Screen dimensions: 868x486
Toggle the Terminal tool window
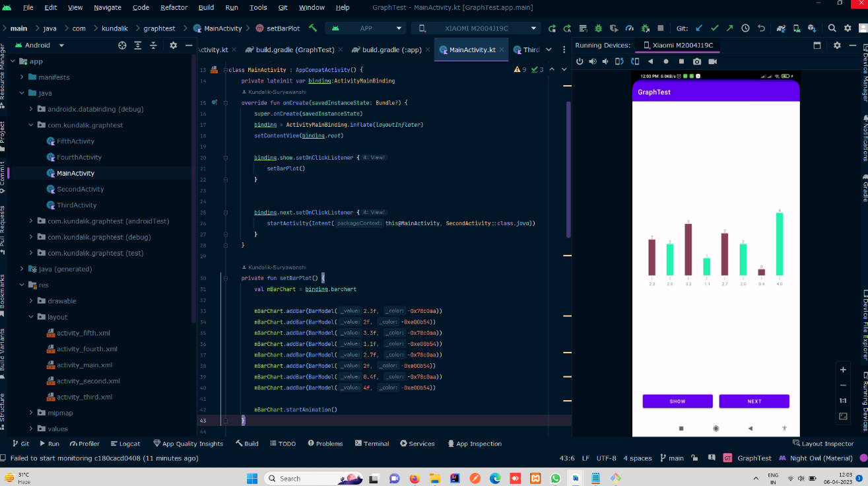point(372,444)
